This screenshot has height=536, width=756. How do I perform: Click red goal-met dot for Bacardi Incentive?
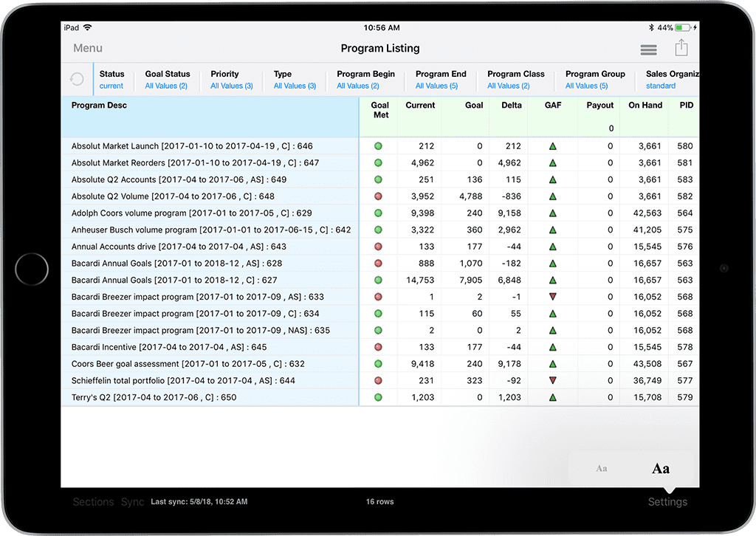(x=379, y=347)
